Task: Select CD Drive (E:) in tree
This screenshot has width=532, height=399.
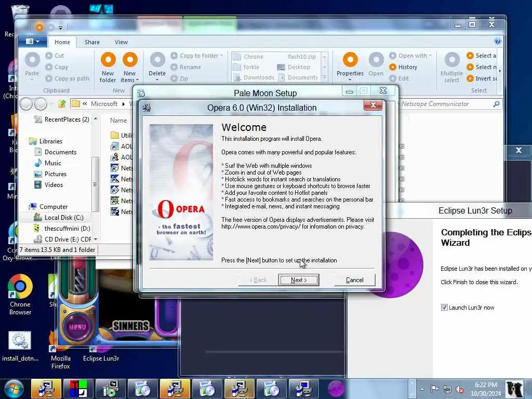Action: pyautogui.click(x=62, y=239)
